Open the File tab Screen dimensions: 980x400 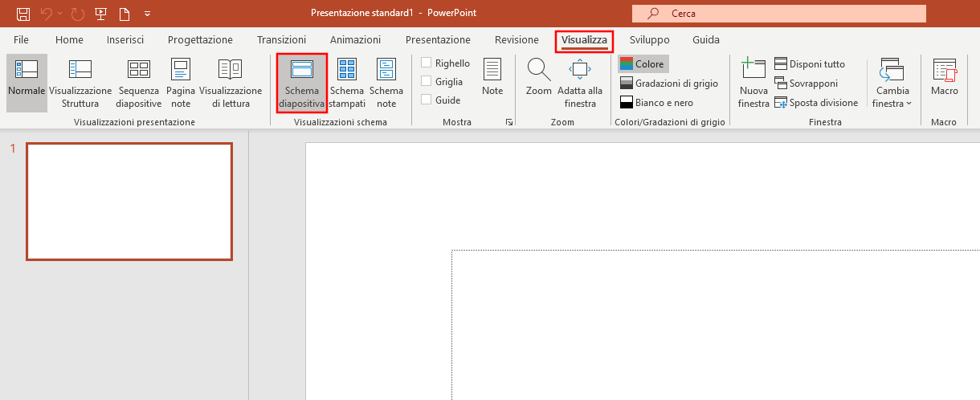22,39
